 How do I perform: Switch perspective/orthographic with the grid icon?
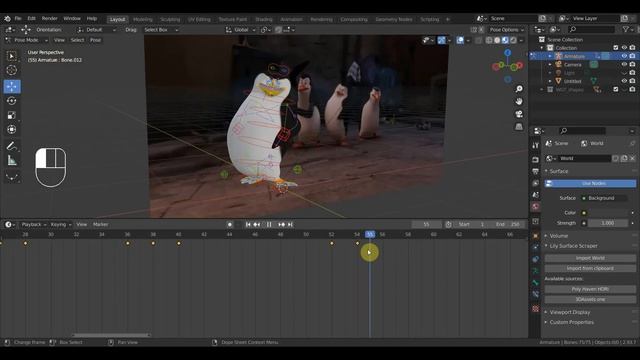click(519, 127)
